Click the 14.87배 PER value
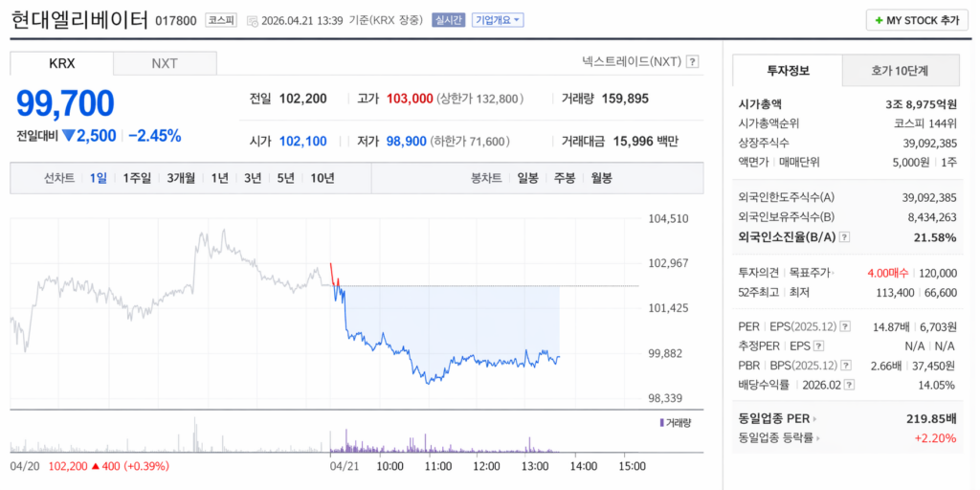Viewport: 980px width, 490px height. pyautogui.click(x=893, y=327)
